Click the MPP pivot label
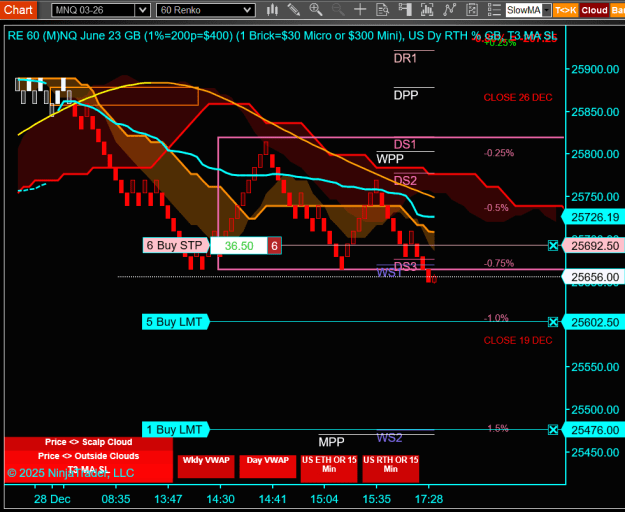625x512 pixels. (x=331, y=442)
